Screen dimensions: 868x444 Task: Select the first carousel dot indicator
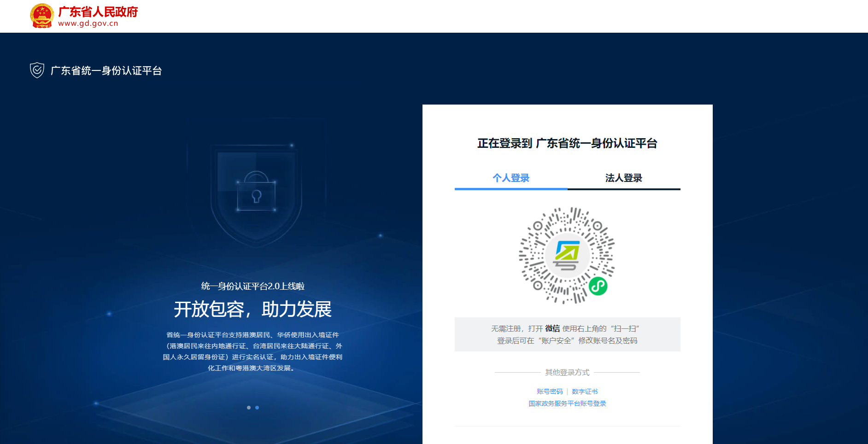tap(249, 408)
